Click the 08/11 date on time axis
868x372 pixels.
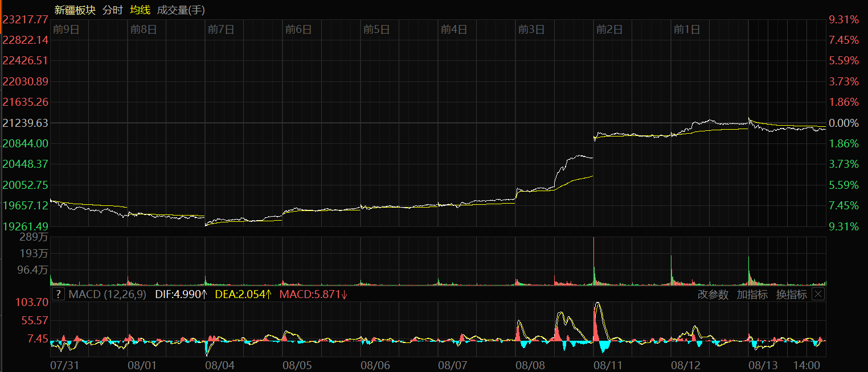coord(608,364)
